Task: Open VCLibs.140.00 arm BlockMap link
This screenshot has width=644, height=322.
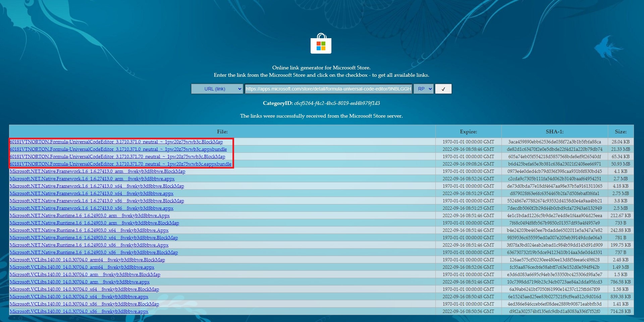Action: click(x=85, y=274)
